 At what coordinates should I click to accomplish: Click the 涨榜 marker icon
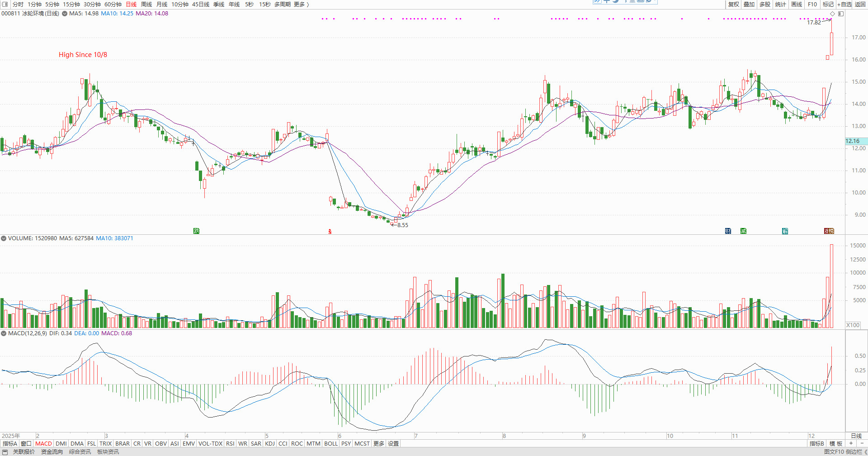click(x=829, y=231)
